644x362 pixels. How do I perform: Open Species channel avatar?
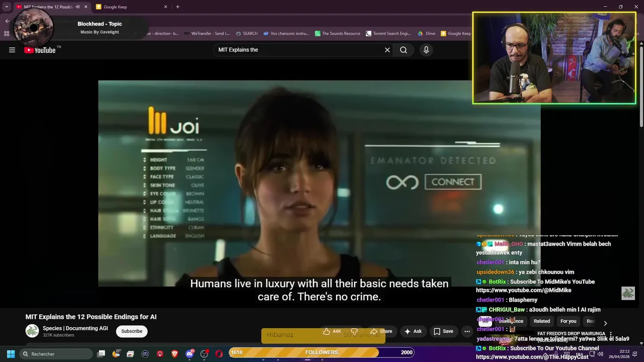click(x=32, y=331)
